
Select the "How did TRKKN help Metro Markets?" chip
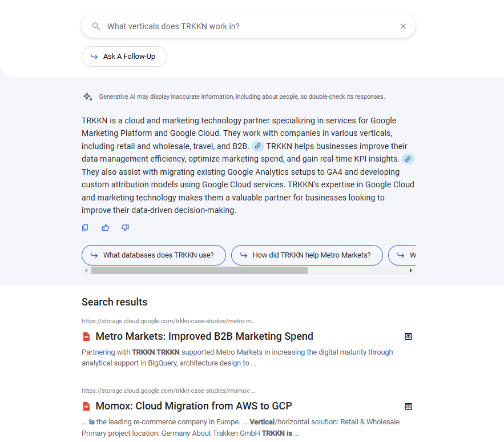pyautogui.click(x=307, y=255)
